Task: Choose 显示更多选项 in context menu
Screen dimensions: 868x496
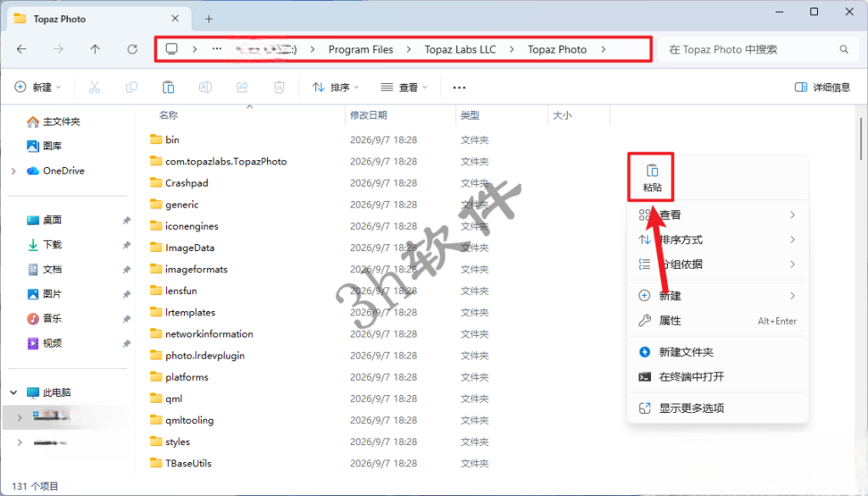Action: pos(717,408)
